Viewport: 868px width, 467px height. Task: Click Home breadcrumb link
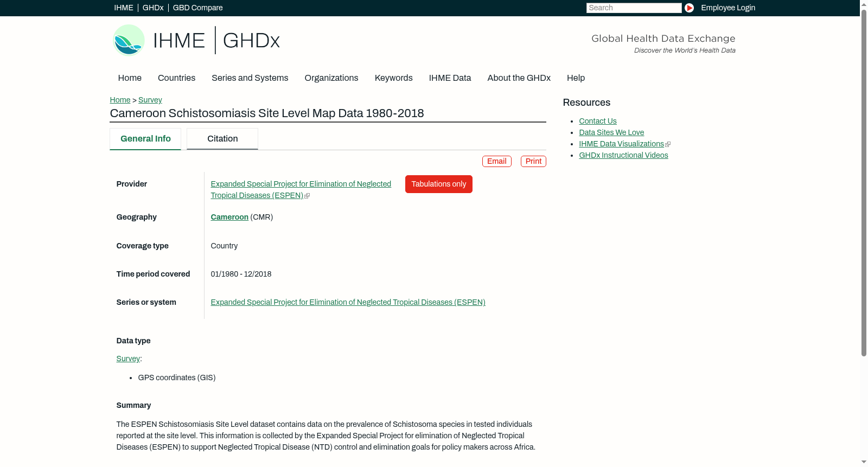120,100
